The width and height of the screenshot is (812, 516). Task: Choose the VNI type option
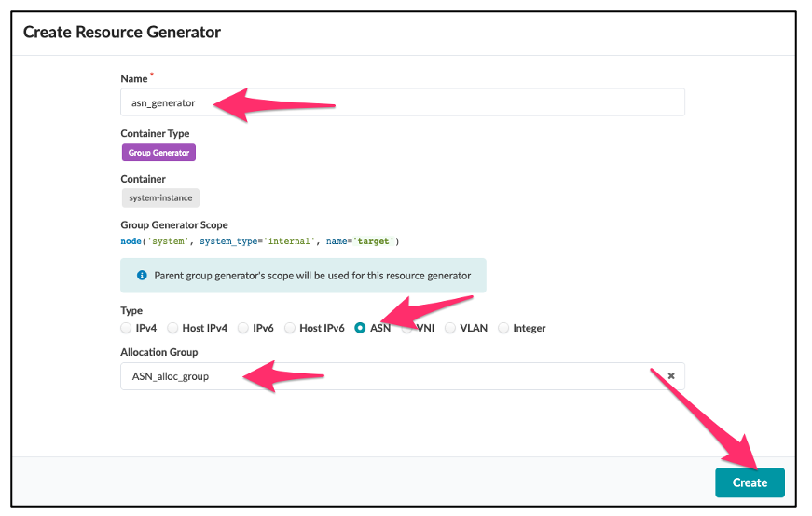[407, 328]
